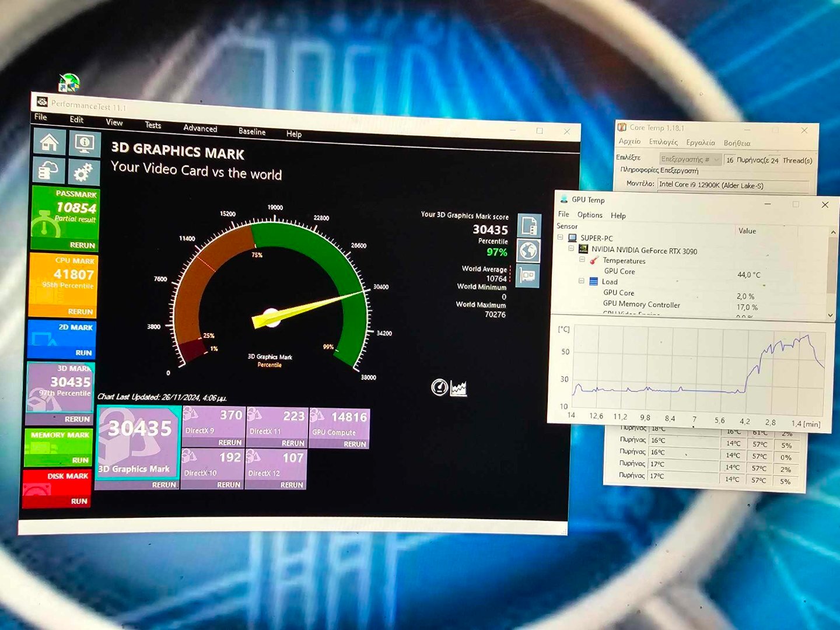Click the PerformanceTest title bar app icon

click(42, 101)
